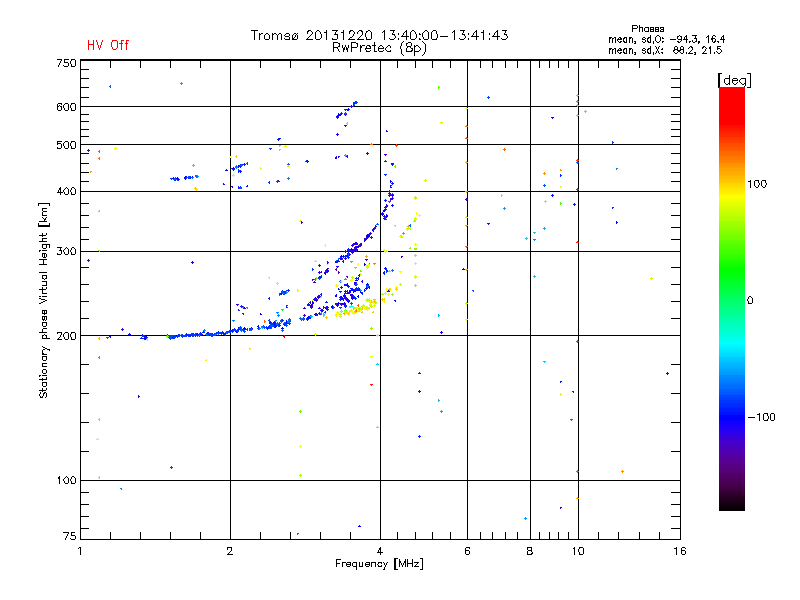Click the y-axis label '300'
The height and width of the screenshot is (600, 800).
click(x=66, y=252)
